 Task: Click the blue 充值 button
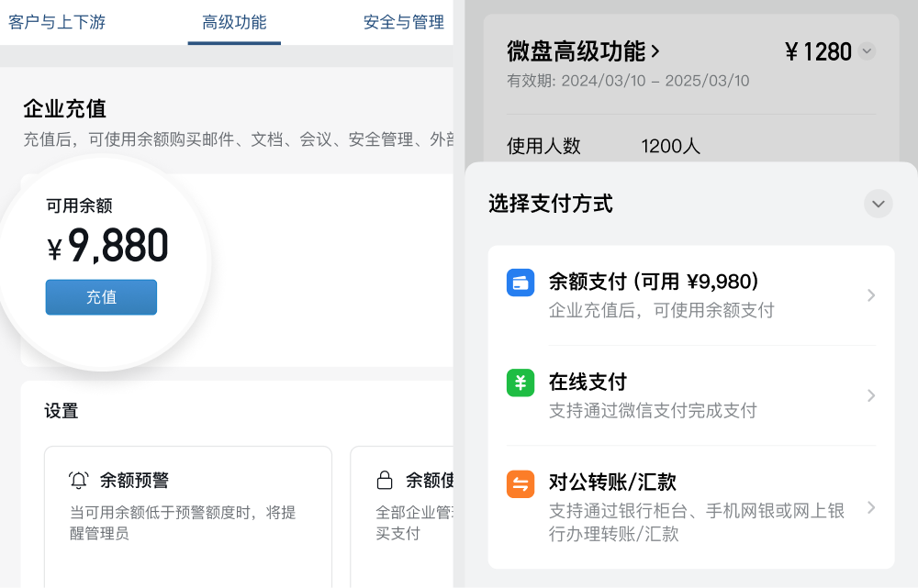101,297
